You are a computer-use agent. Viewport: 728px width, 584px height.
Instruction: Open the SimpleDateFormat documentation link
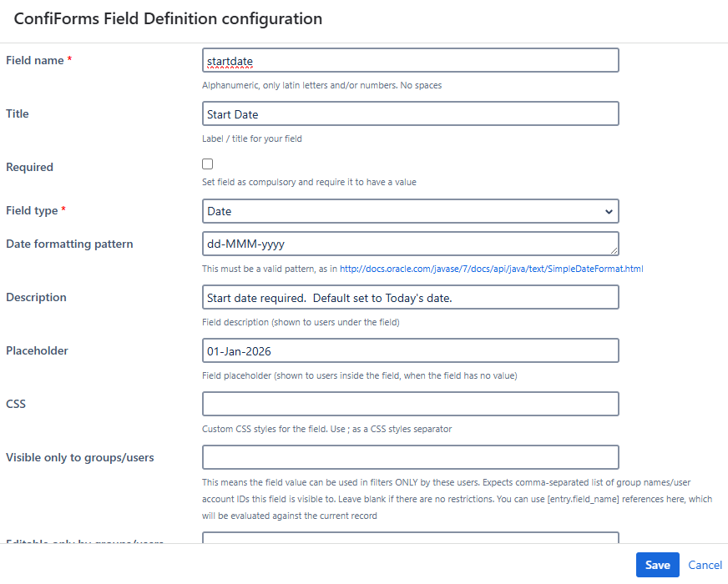tap(491, 269)
